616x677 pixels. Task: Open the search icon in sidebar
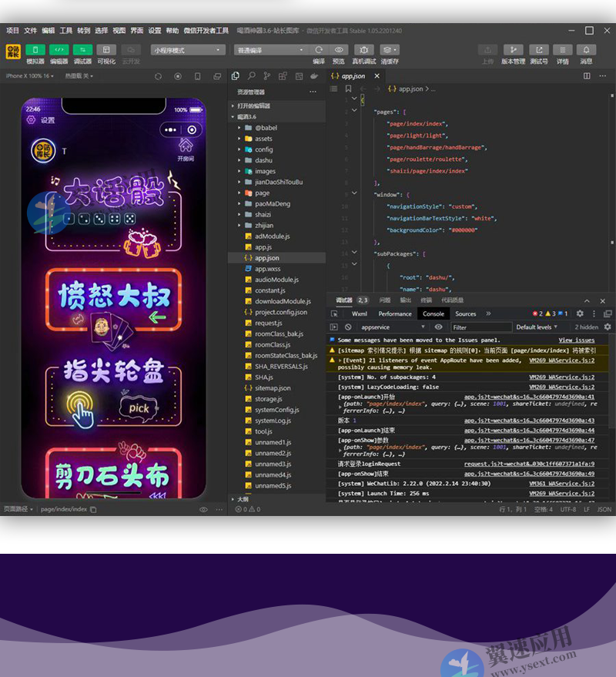(x=251, y=76)
